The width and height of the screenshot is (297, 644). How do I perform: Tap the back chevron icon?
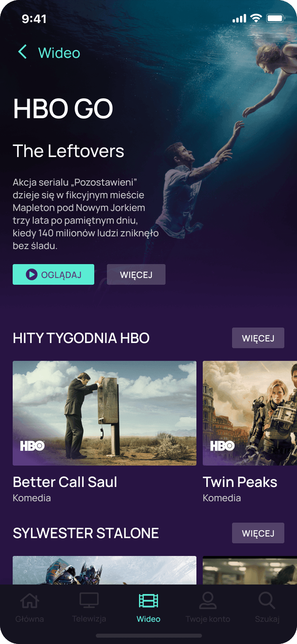tap(23, 52)
